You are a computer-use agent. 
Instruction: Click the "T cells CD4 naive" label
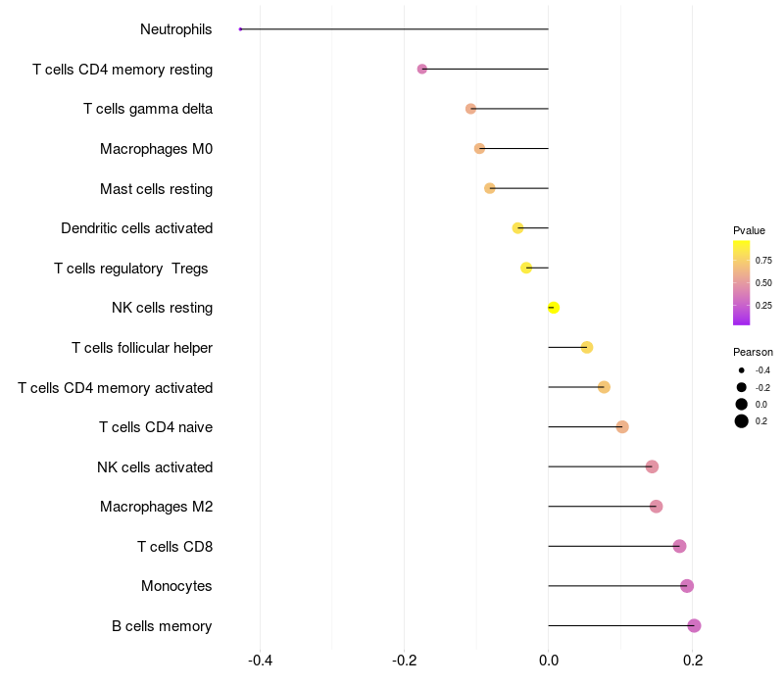click(x=156, y=427)
